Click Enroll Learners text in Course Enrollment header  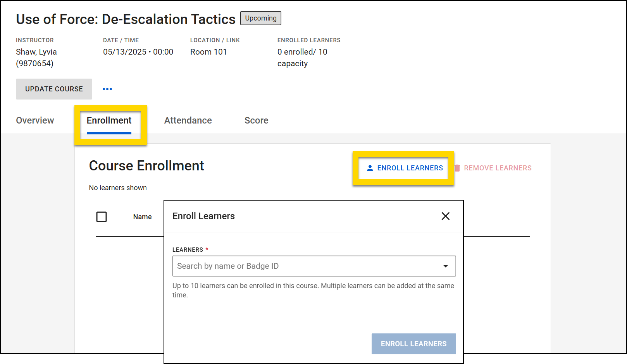[x=410, y=168]
